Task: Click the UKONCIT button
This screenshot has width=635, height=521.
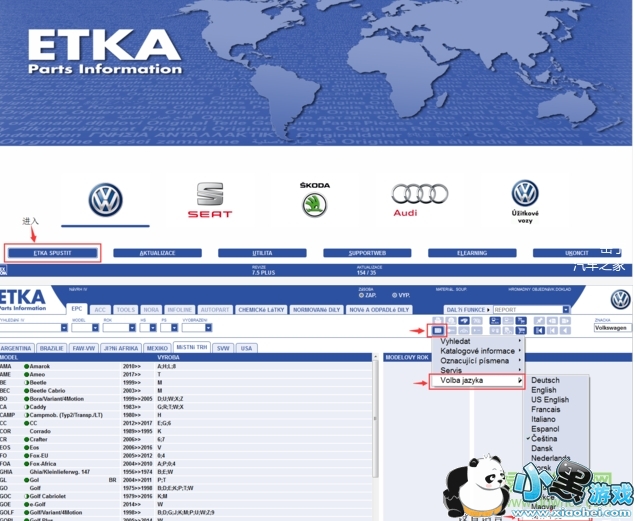Action: coord(577,253)
